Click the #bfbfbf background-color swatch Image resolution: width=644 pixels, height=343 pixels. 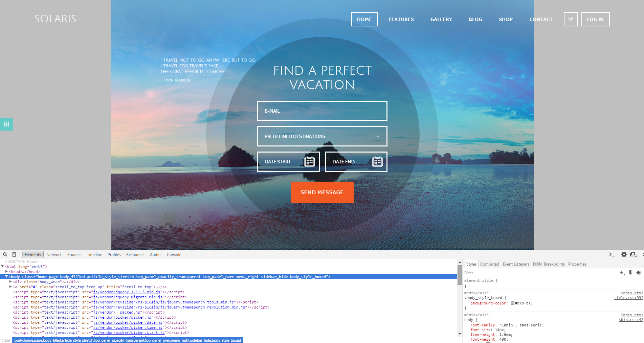[513, 303]
